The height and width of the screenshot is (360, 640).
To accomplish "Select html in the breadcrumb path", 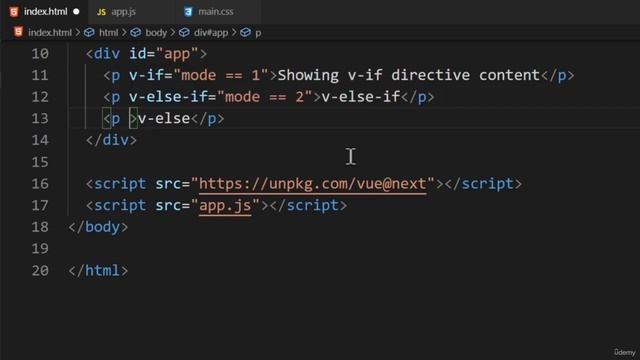I will (x=109, y=33).
